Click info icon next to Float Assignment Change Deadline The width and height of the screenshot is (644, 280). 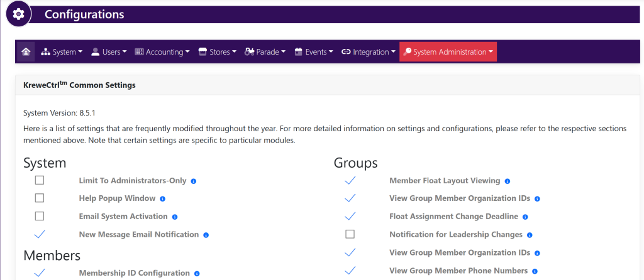[x=525, y=217]
